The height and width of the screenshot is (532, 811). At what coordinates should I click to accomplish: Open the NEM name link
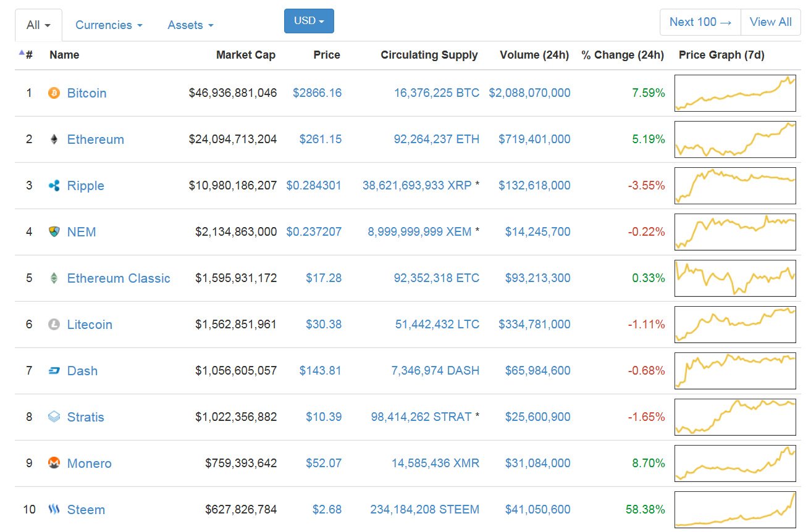tap(82, 232)
